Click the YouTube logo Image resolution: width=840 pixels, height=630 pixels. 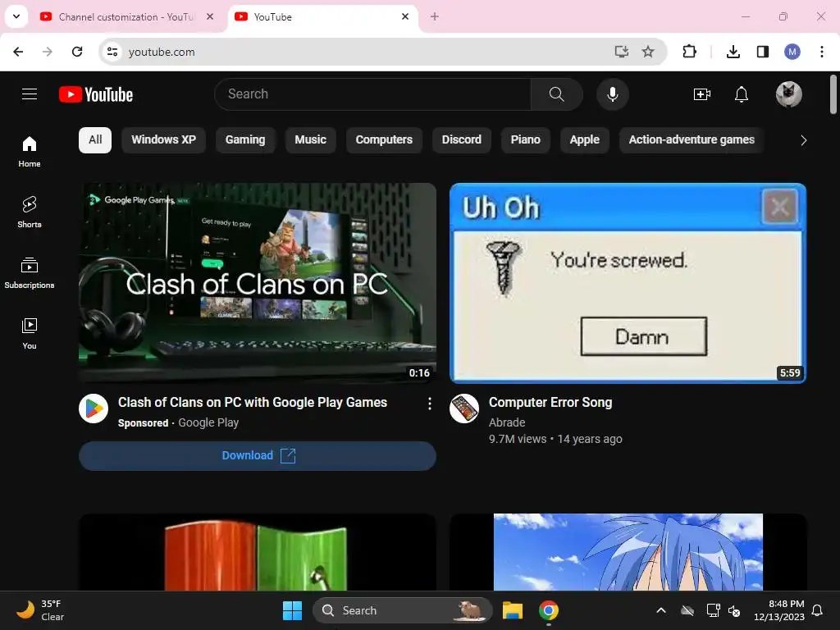tap(96, 94)
